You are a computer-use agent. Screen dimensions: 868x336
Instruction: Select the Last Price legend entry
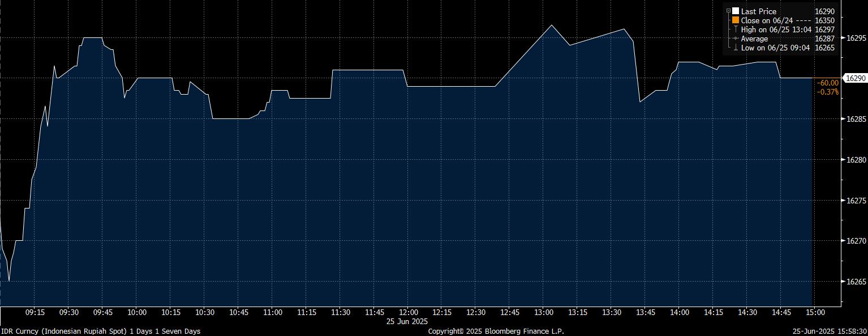point(758,11)
